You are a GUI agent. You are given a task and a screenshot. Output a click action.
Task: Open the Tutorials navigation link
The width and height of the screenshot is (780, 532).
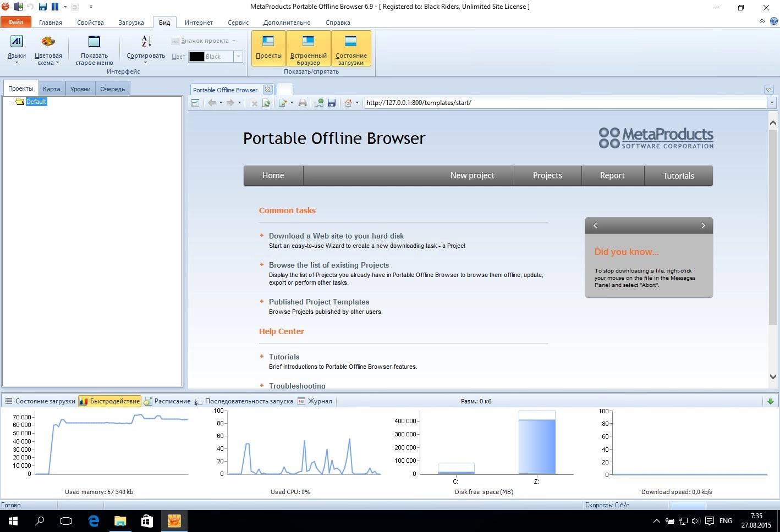(x=678, y=175)
